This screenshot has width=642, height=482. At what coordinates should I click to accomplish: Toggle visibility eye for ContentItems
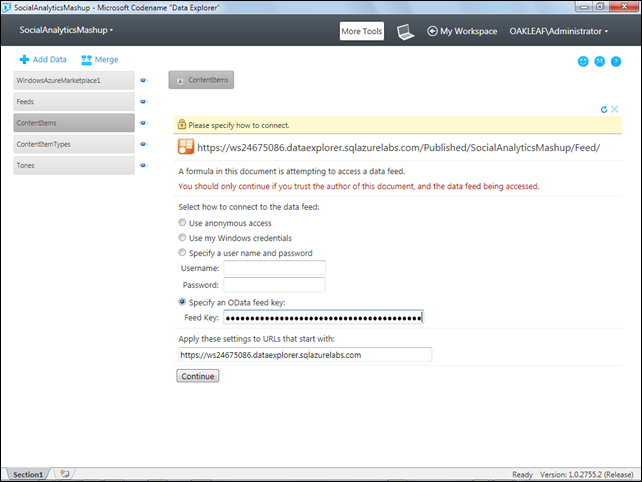[x=143, y=123]
